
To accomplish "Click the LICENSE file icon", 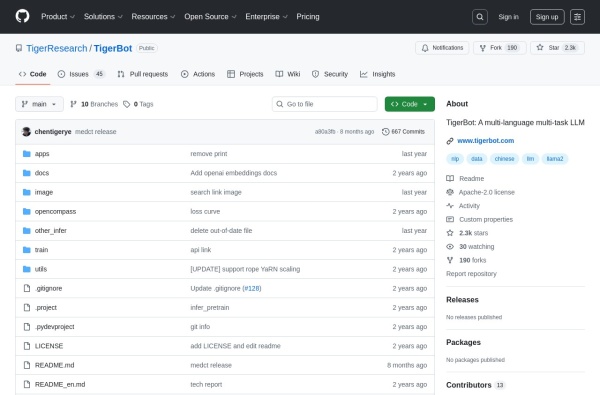I will 26,346.
